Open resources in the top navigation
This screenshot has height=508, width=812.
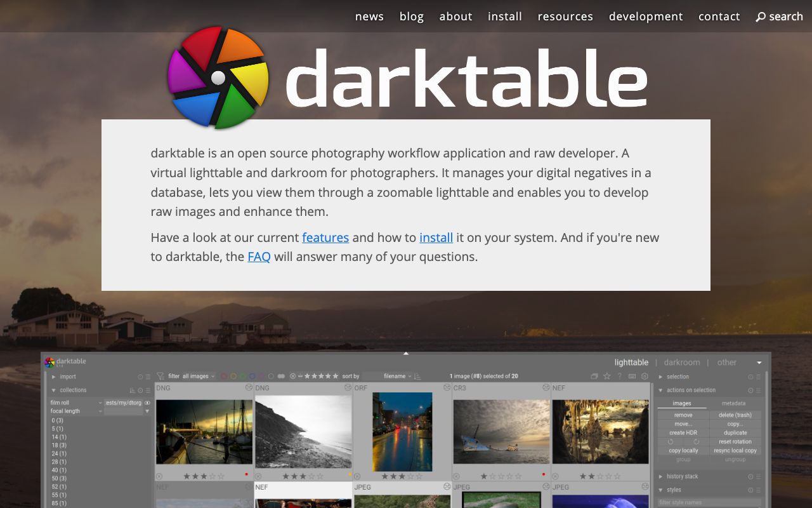(x=565, y=17)
